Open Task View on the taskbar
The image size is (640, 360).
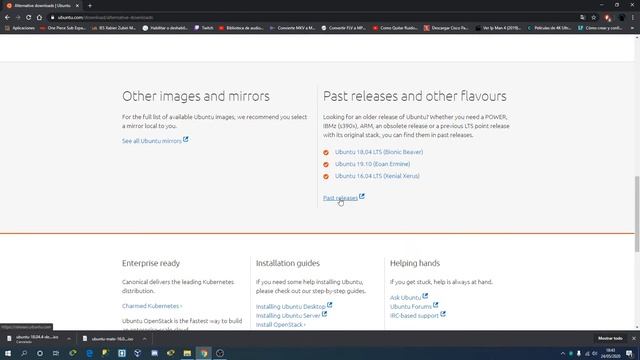click(56, 353)
